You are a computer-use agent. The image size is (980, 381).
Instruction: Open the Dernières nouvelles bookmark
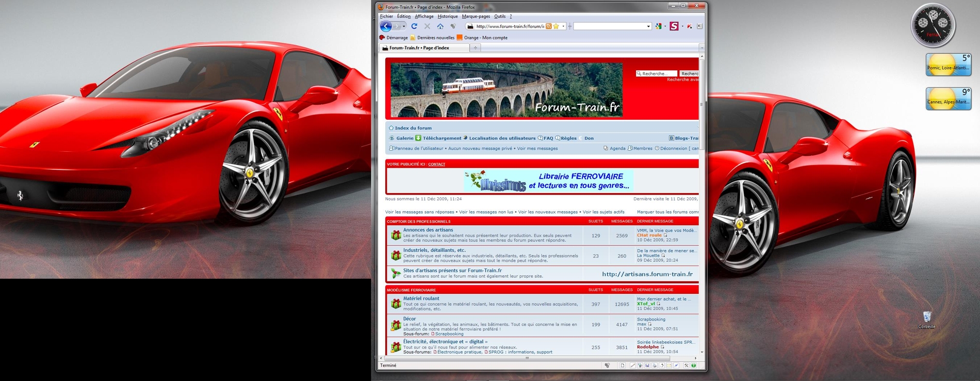432,38
